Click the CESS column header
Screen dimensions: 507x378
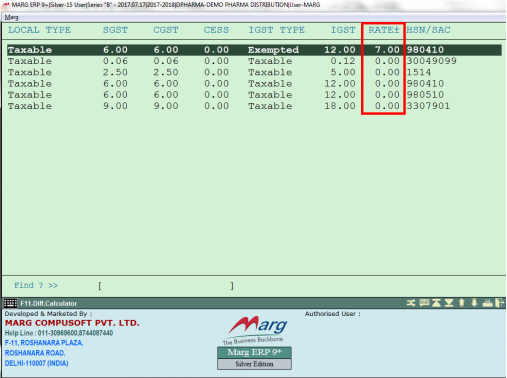tap(216, 30)
